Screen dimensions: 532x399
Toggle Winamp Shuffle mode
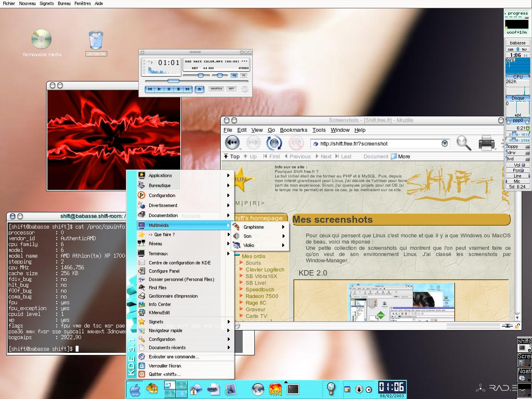coord(216,89)
